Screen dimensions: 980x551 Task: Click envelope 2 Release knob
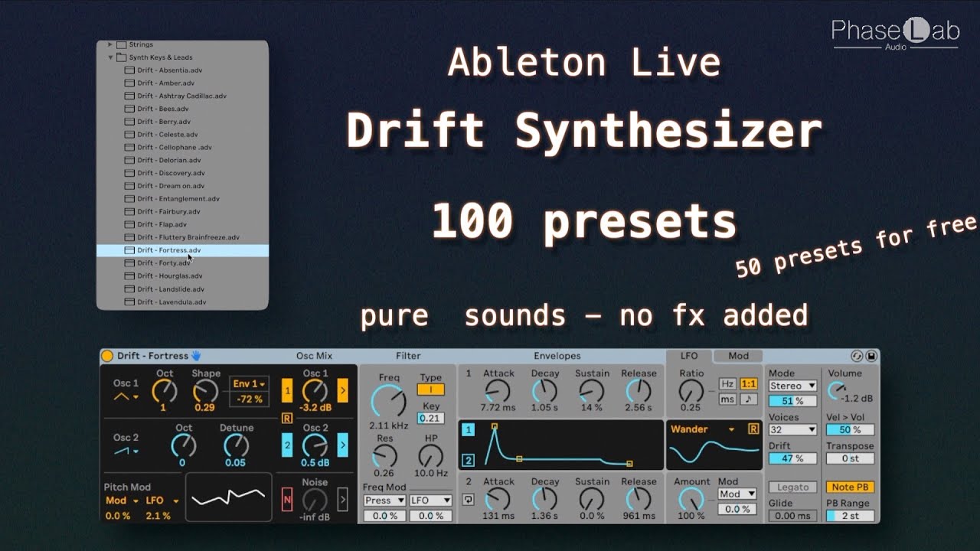point(639,500)
